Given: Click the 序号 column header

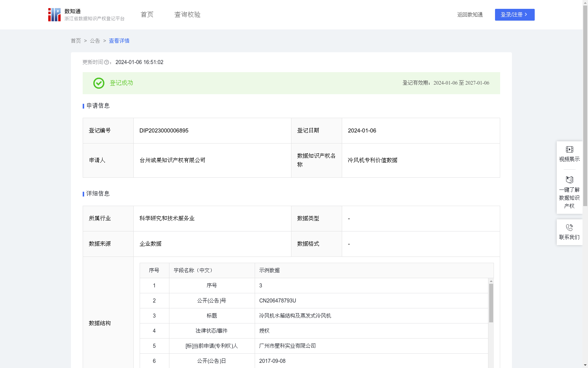Looking at the screenshot, I should click(154, 270).
